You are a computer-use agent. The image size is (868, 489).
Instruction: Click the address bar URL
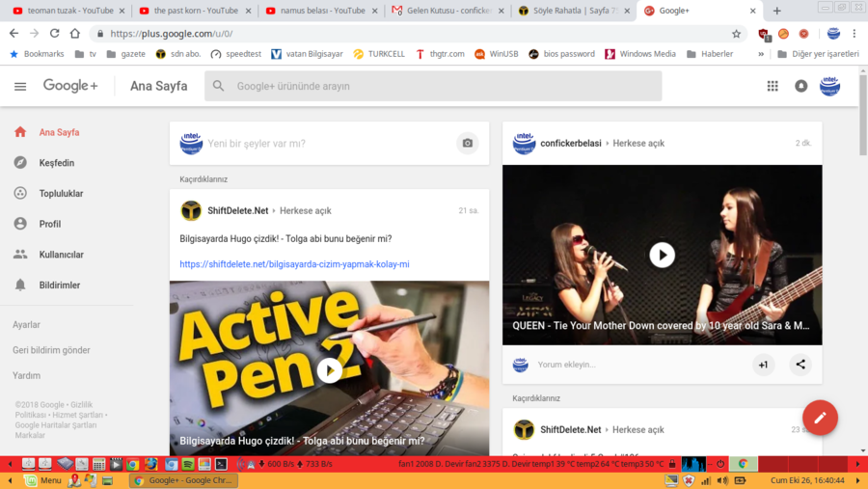tap(171, 34)
